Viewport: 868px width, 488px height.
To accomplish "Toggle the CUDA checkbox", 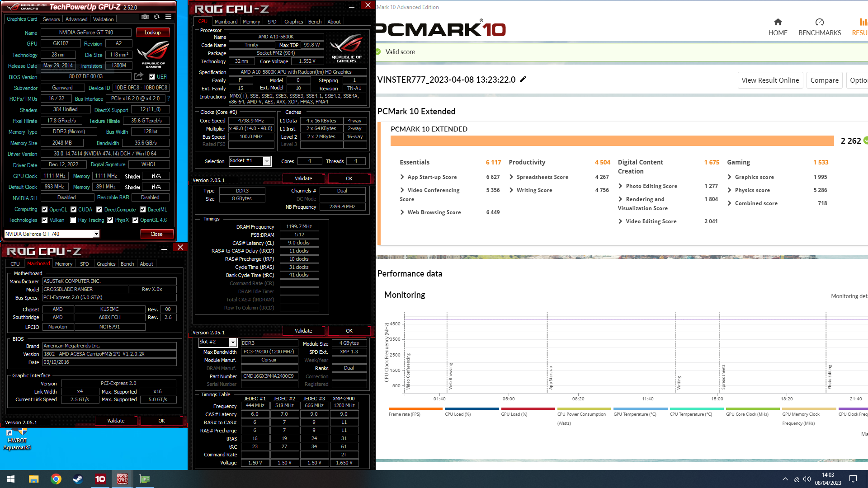I will (73, 210).
